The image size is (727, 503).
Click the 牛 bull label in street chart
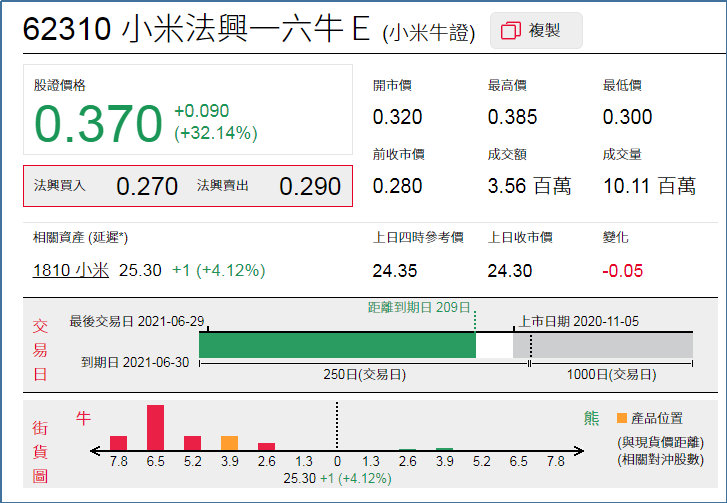83,418
